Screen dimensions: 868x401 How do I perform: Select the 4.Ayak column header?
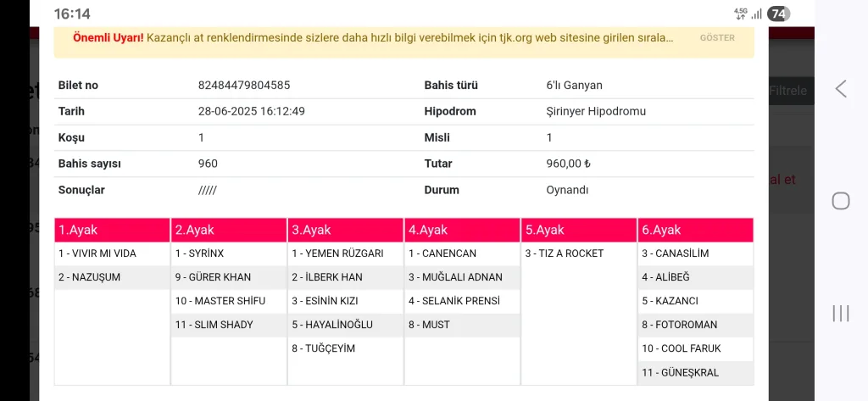[462, 230]
